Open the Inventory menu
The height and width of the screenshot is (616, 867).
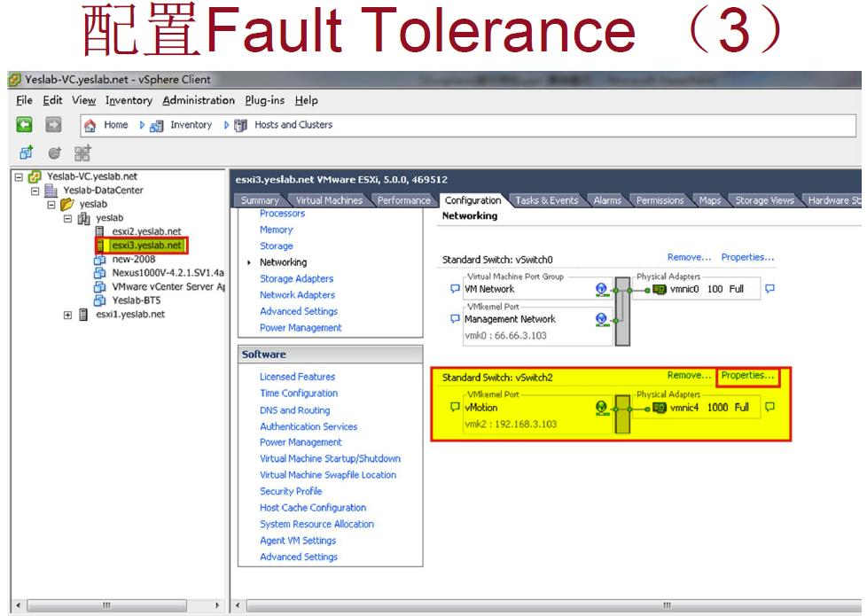tap(129, 100)
